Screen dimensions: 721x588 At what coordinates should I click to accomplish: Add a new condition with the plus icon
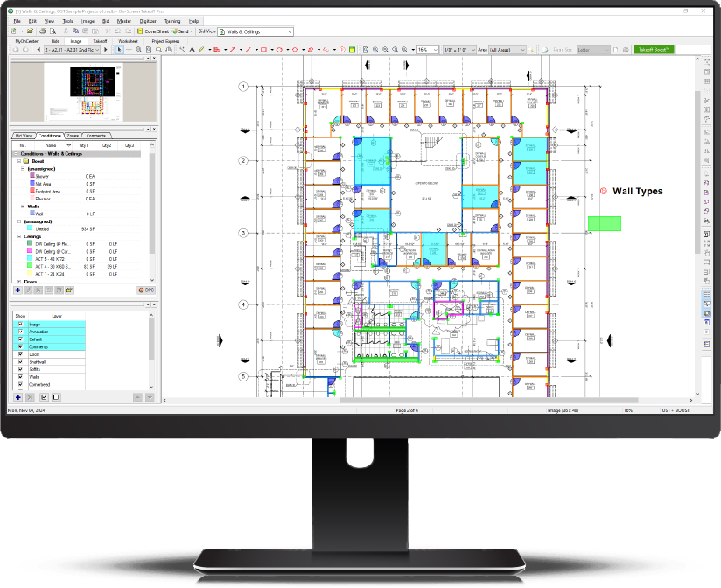point(17,290)
